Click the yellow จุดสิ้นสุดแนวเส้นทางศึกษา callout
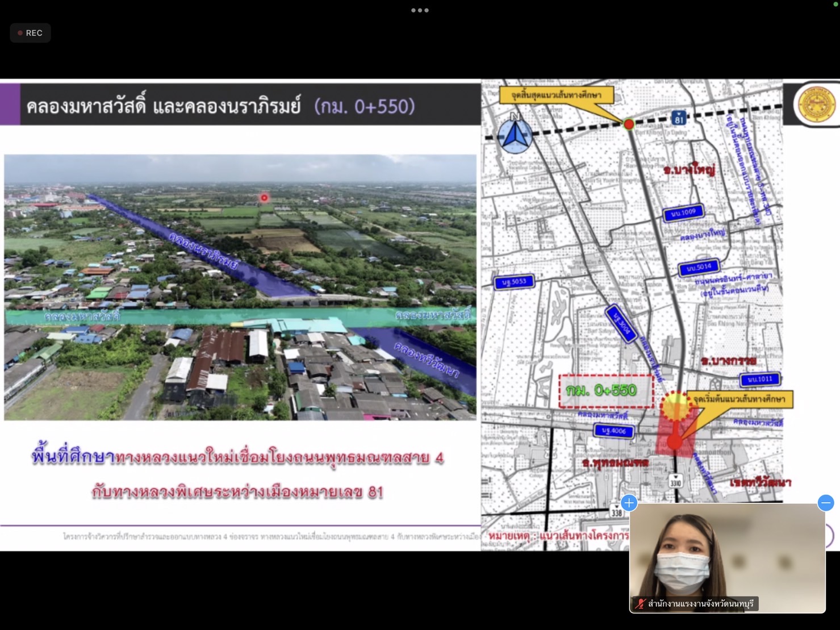 [x=556, y=95]
